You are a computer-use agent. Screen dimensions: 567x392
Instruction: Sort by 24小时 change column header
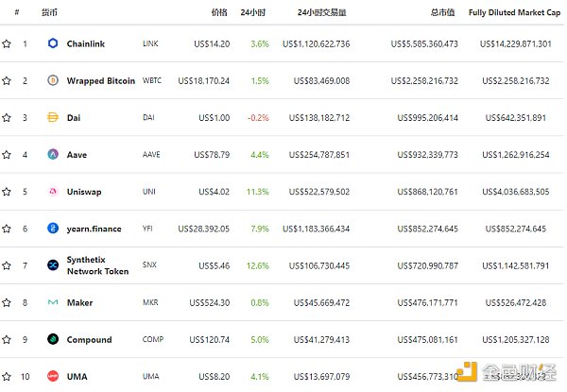tap(253, 13)
